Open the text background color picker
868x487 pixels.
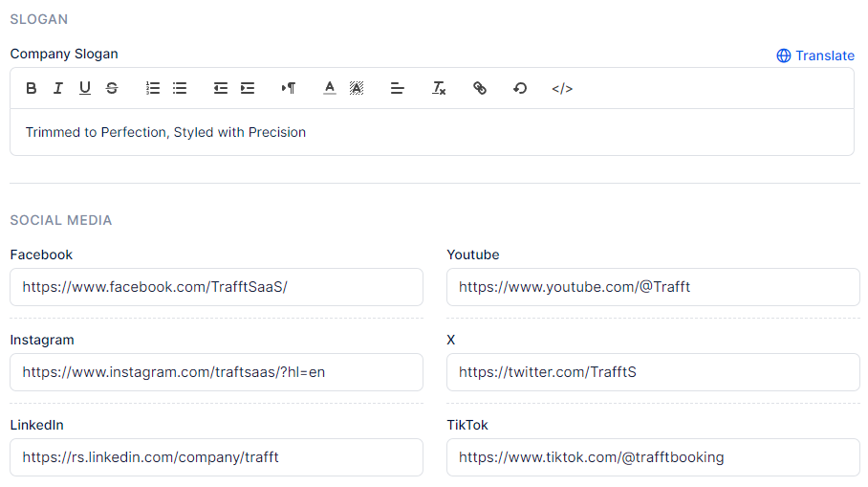(357, 88)
